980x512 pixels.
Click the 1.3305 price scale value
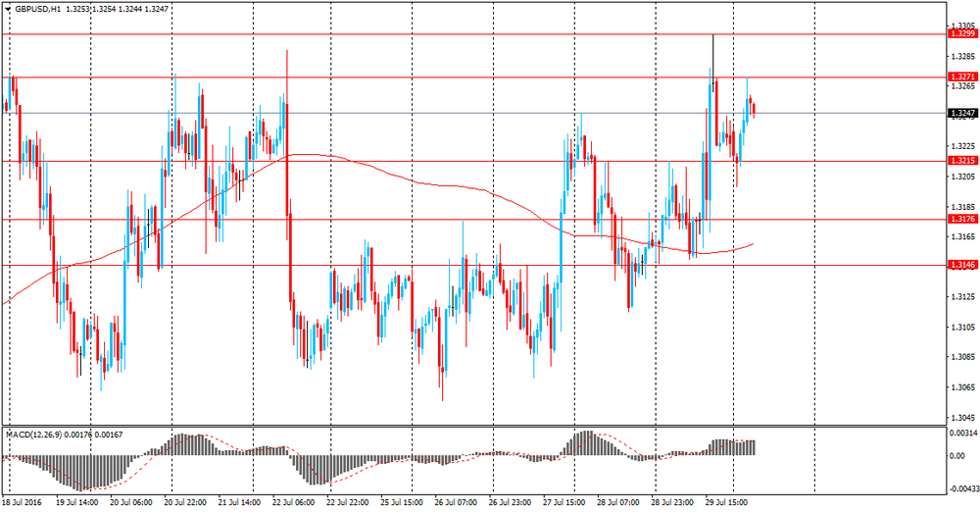coord(962,26)
